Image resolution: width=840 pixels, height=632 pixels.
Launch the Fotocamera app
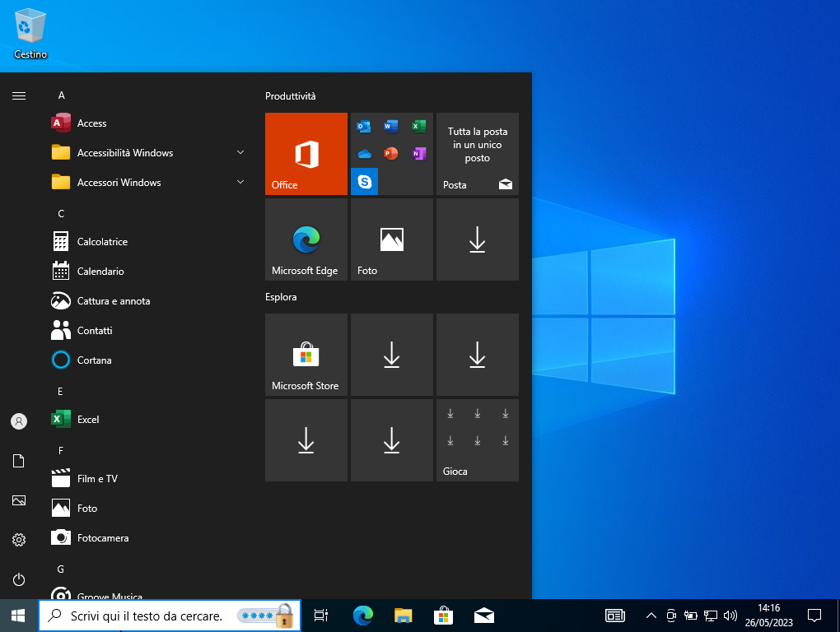147,538
